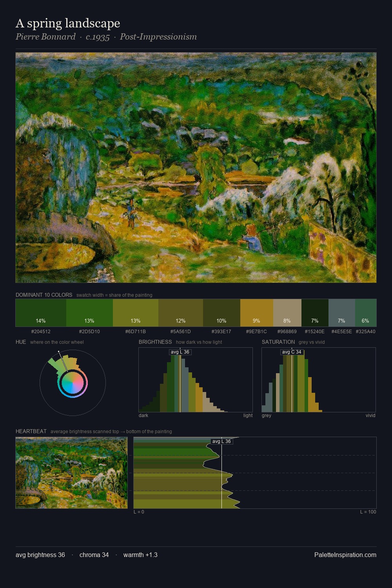Click the #5A561D brown-olive swatch
This screenshot has width=392, height=588.
(181, 313)
